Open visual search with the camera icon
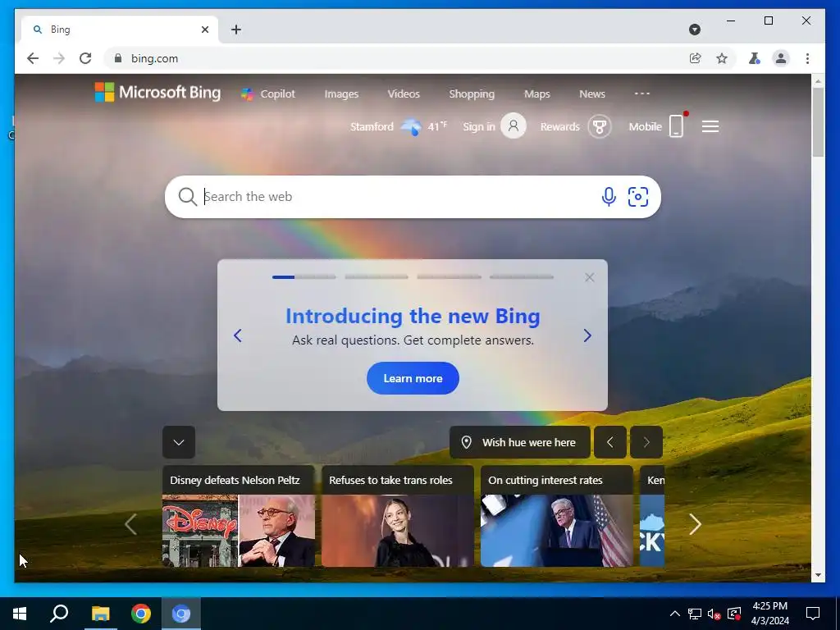 tap(638, 197)
